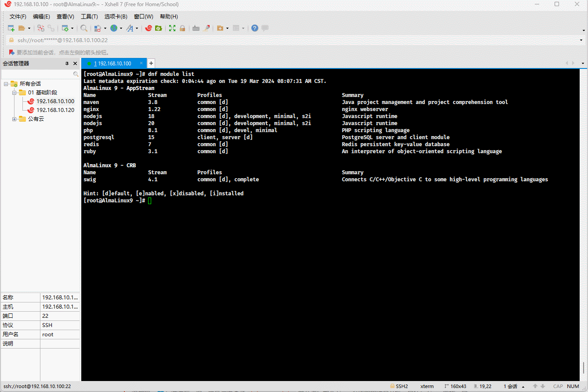The height and width of the screenshot is (392, 588).
Task: Click the bookmark icon to add current session
Action: coord(12,52)
